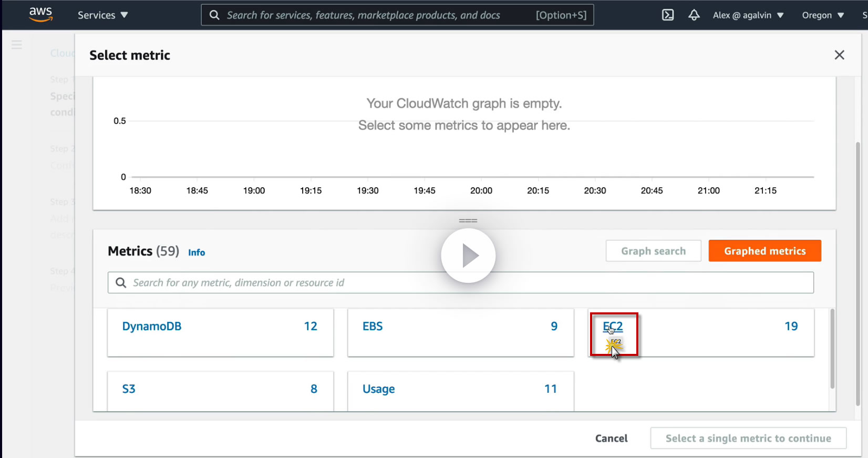868x458 pixels.
Task: Open the S3 metrics namespace
Action: click(x=129, y=389)
